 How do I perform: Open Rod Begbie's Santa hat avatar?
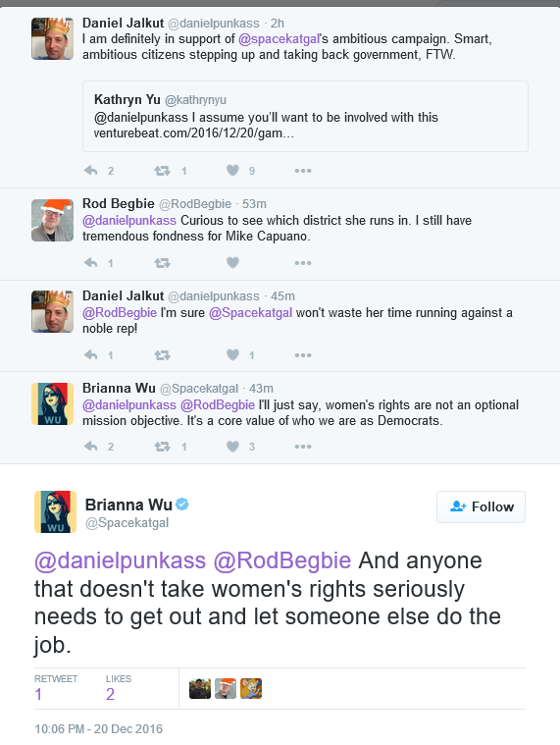tap(52, 220)
